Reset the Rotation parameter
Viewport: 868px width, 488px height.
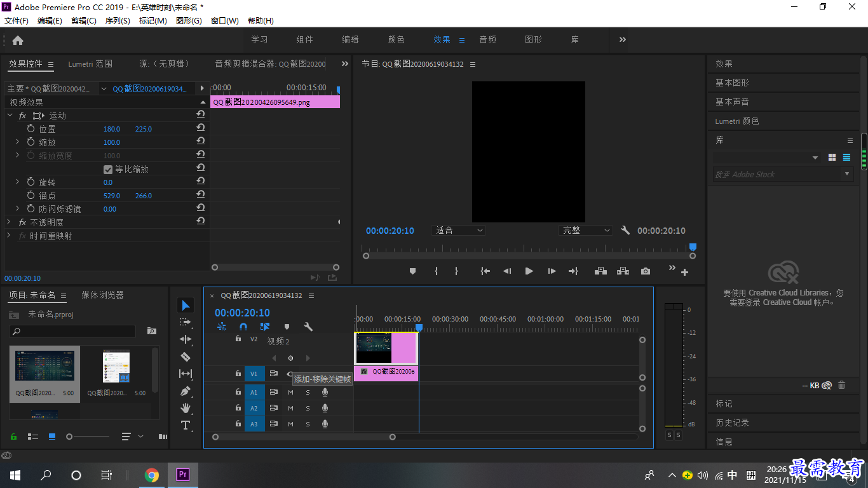pyautogui.click(x=200, y=181)
